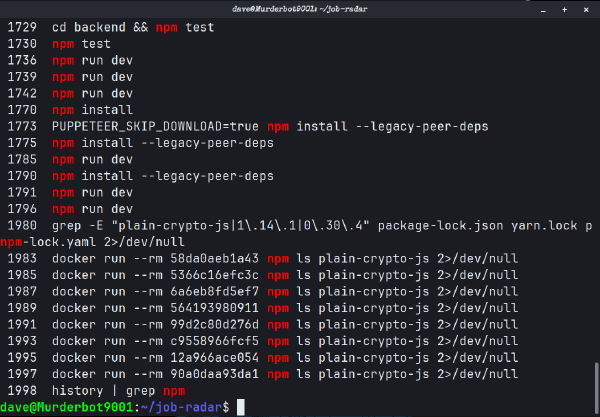Close the job-radar terminal window
The width and height of the screenshot is (600, 417).
pos(584,8)
